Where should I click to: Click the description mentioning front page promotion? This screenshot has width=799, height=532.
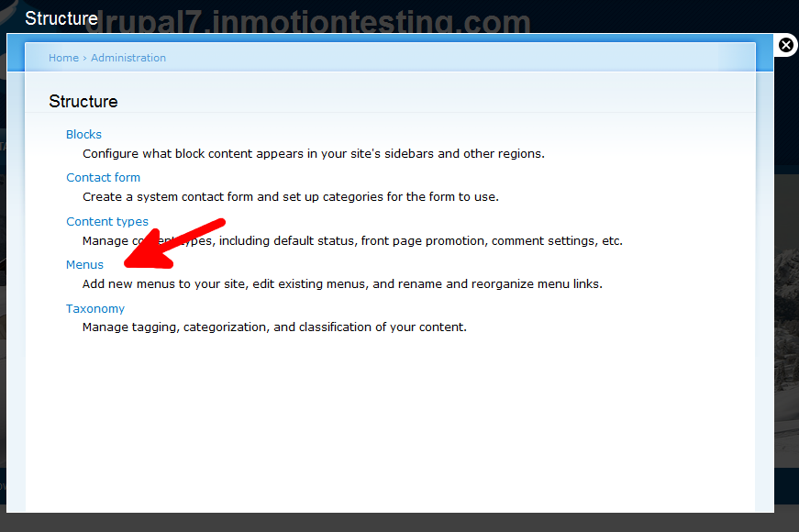352,241
